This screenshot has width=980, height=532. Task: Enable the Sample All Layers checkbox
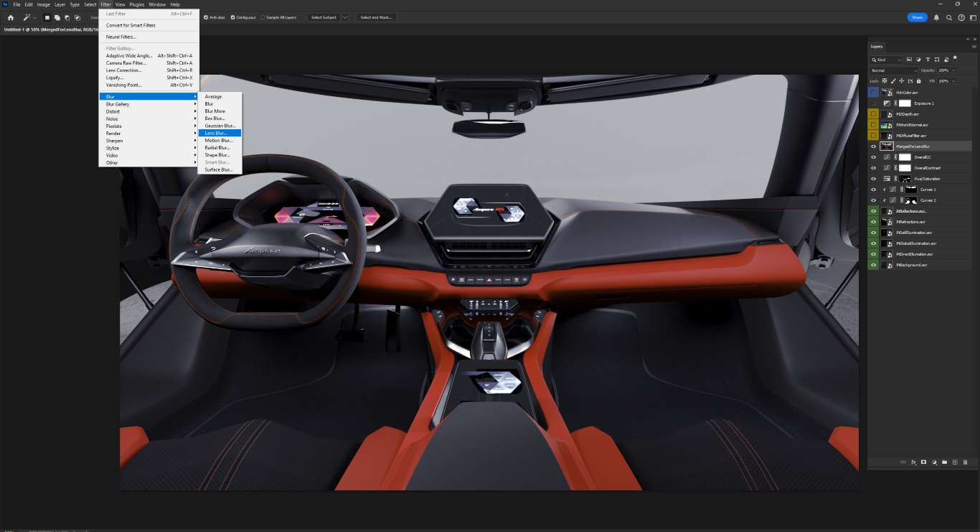[x=263, y=17]
